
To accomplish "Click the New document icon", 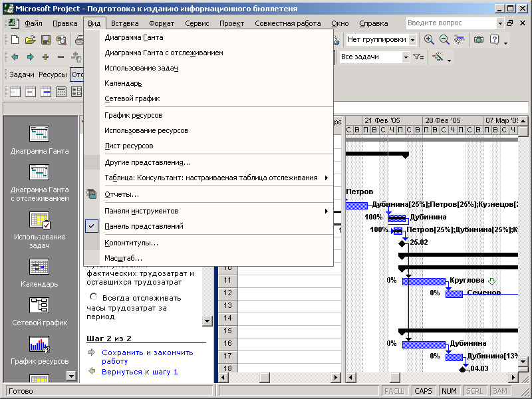I will (15, 40).
